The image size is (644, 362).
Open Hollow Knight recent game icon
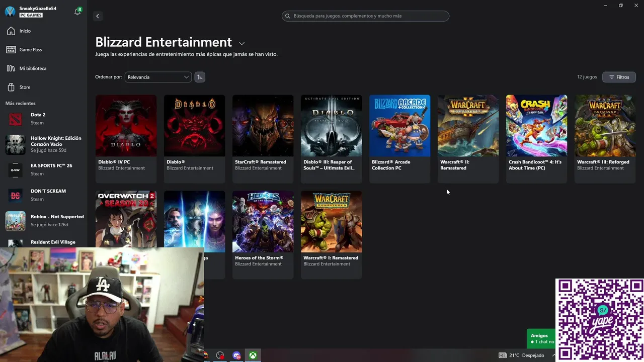(15, 145)
